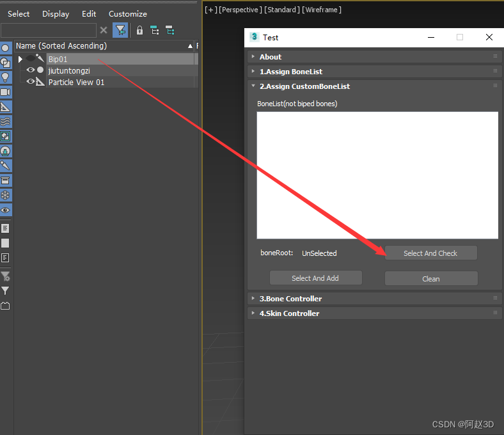
Task: Toggle Display Helpers triangle-ruler icon
Action: [x=6, y=107]
